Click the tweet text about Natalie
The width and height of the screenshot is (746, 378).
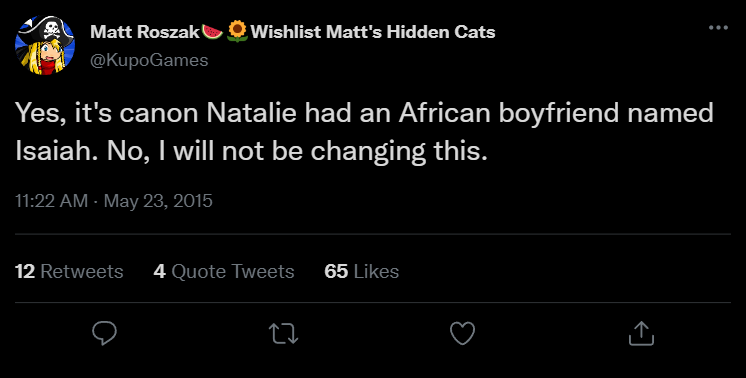coord(364,132)
